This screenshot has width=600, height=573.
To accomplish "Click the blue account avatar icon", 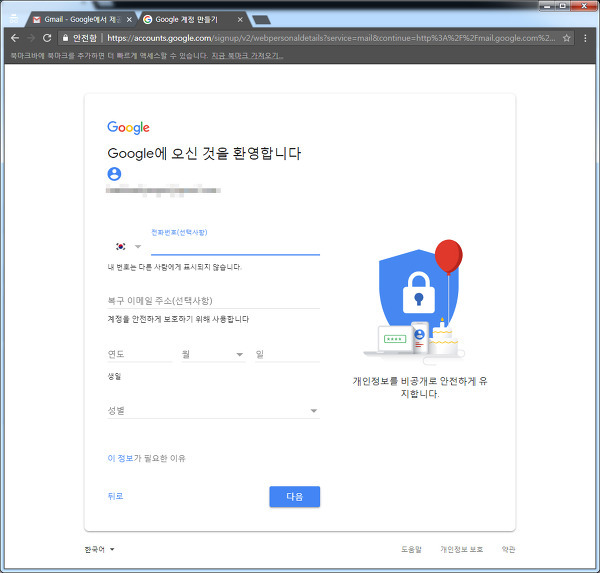I will 114,174.
